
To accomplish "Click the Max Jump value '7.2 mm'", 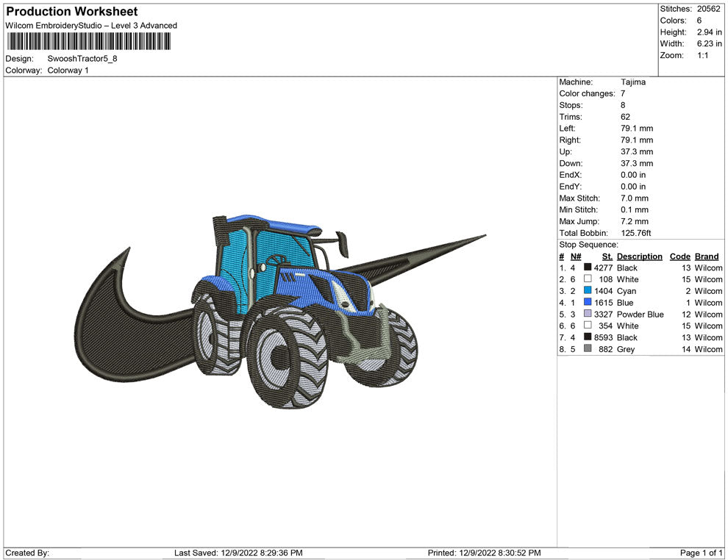I will (x=635, y=221).
